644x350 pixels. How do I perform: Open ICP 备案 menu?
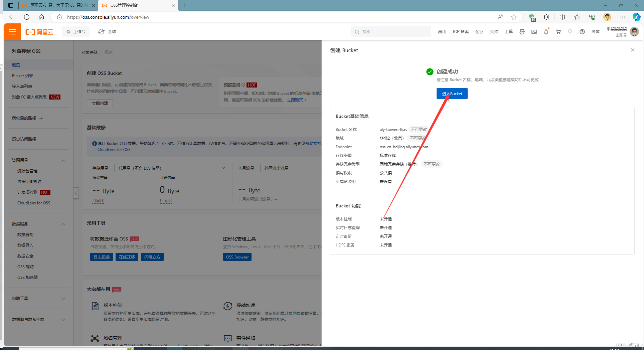click(x=461, y=32)
